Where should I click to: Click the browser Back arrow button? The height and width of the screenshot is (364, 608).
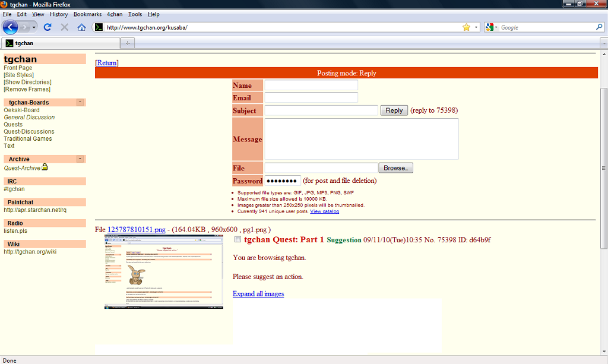point(10,27)
